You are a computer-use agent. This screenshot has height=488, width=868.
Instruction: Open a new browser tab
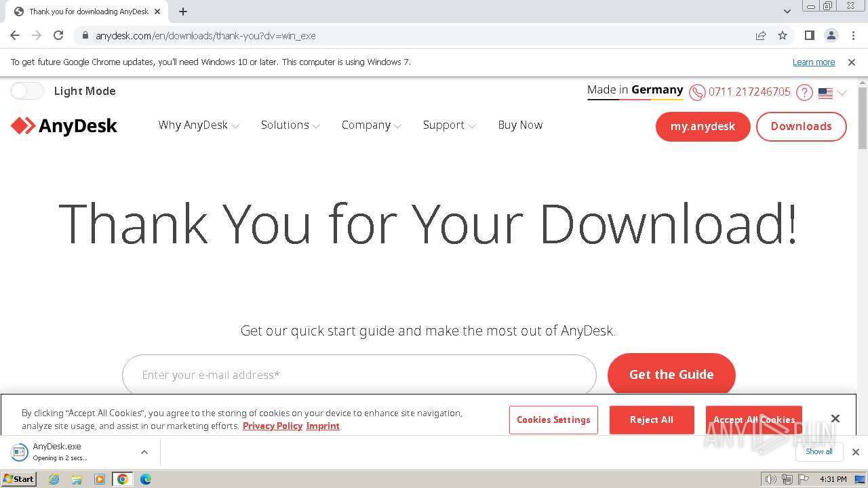point(183,12)
